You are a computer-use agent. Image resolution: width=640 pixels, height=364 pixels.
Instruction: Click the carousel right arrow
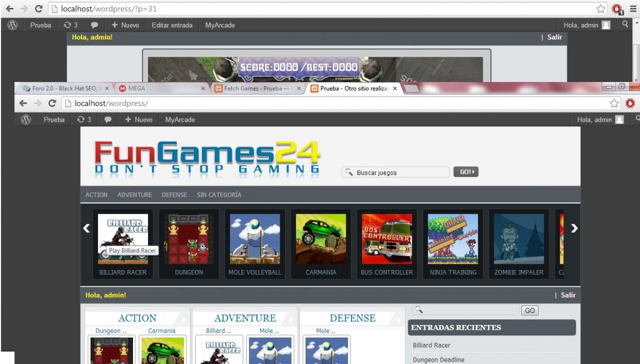click(x=575, y=228)
